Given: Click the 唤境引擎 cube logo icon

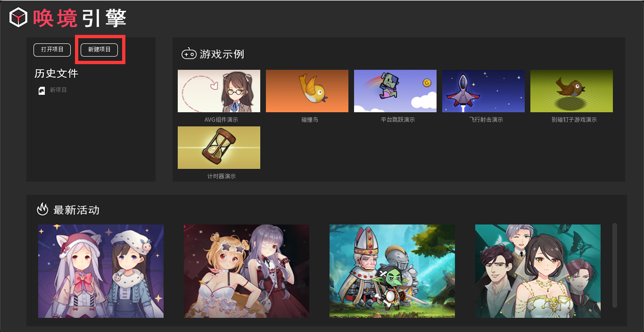Looking at the screenshot, I should click(18, 17).
